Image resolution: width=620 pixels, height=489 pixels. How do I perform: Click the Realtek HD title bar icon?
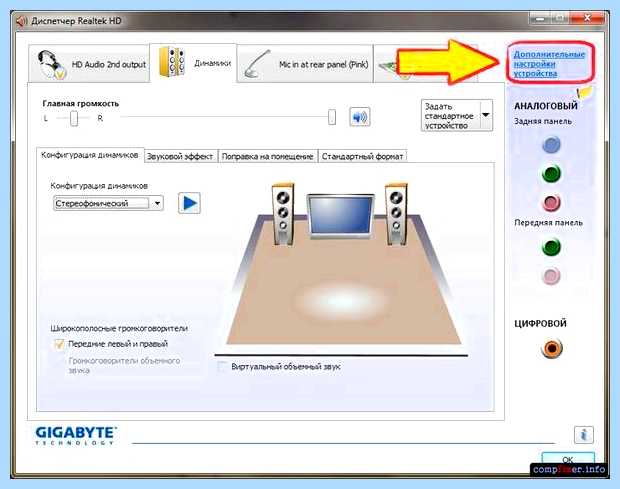click(x=22, y=21)
